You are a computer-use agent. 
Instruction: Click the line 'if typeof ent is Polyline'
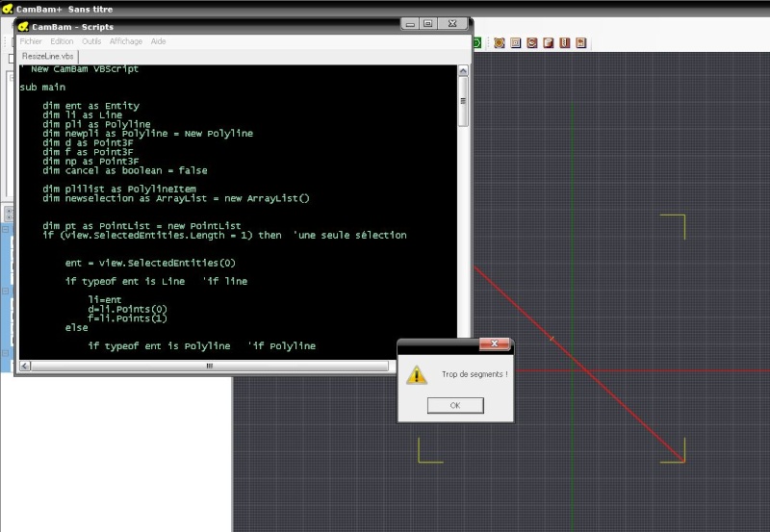(159, 346)
